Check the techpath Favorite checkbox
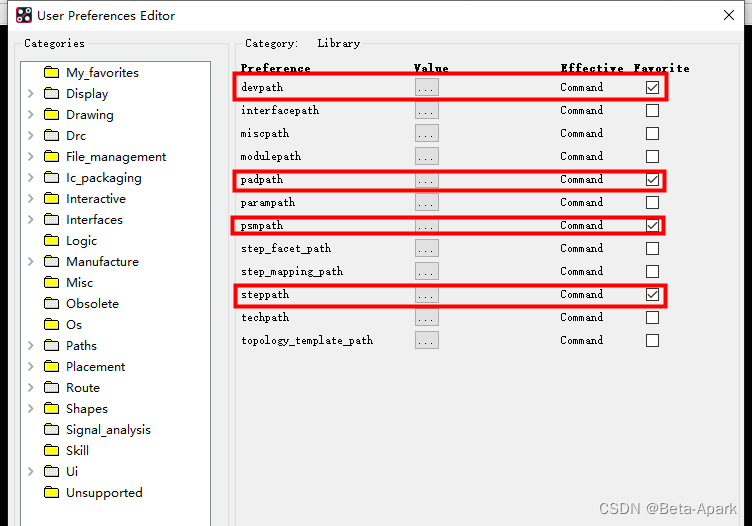The width and height of the screenshot is (752, 526). pos(652,318)
